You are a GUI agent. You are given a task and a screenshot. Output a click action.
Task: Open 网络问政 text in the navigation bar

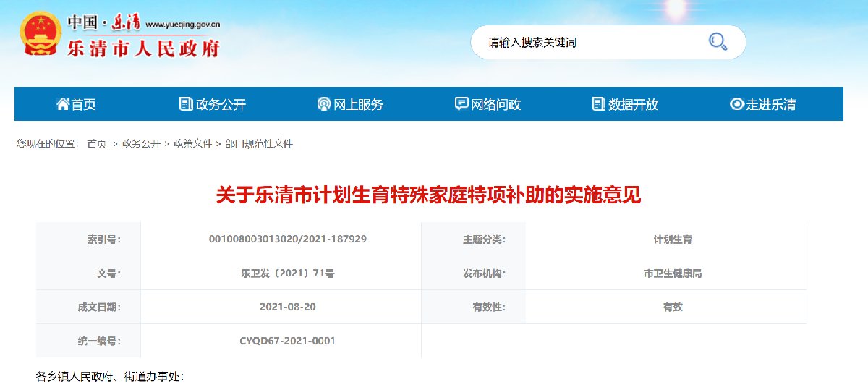(x=496, y=105)
